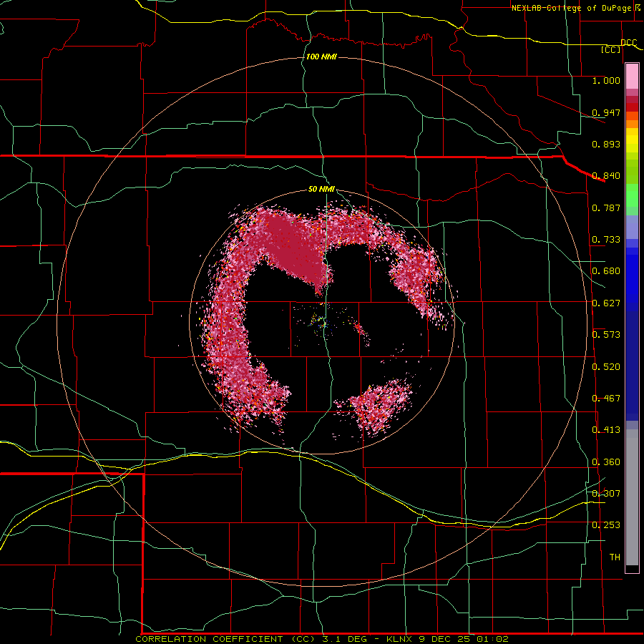Click the 0.947 scale value

[x=606, y=112]
